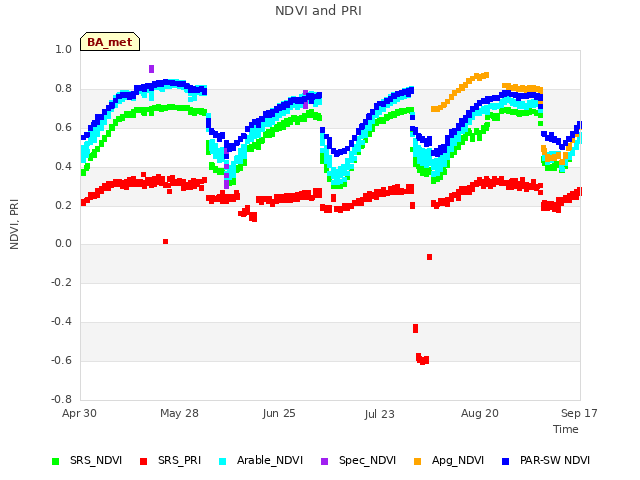
Task: Click the purple Spec_NDVI legend swatch
Action: pyautogui.click(x=324, y=461)
